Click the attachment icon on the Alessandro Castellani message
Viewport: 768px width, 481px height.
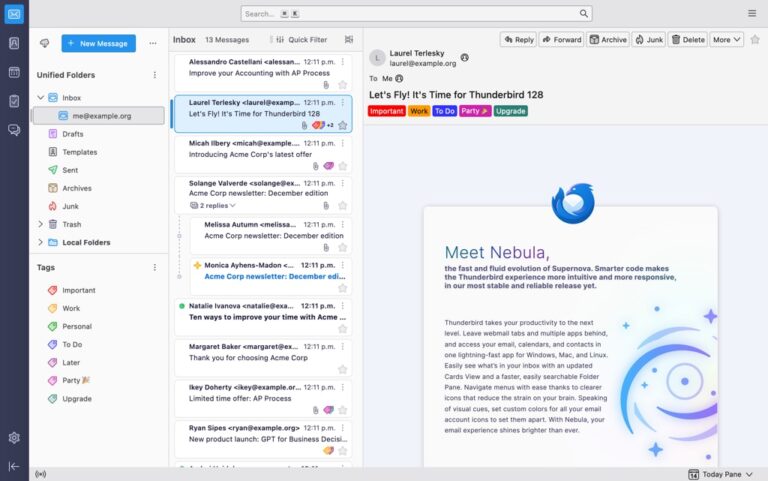(x=326, y=85)
